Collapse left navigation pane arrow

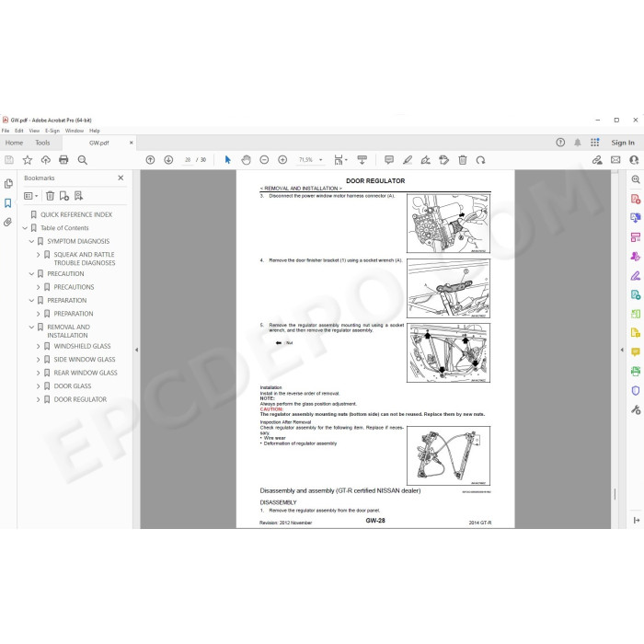tap(137, 350)
